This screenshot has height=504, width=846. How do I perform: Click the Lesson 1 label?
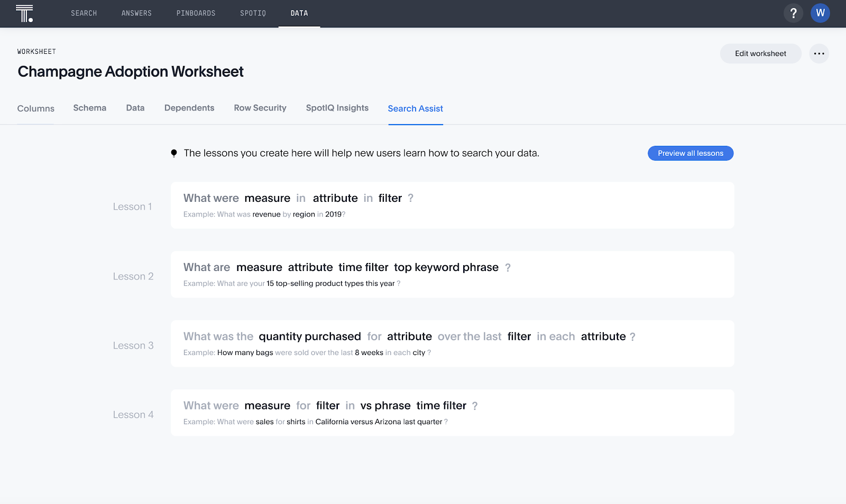pos(132,207)
